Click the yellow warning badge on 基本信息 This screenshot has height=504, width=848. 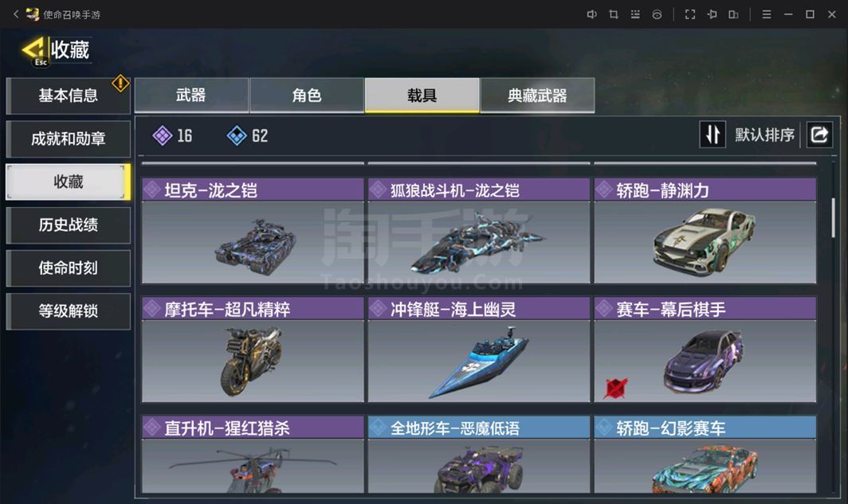click(x=120, y=83)
